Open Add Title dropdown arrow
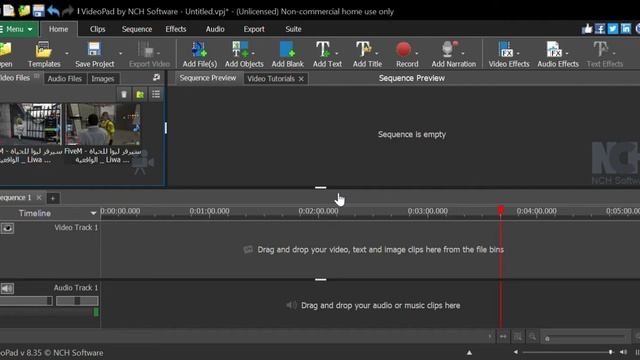This screenshot has height=360, width=640. (376, 53)
